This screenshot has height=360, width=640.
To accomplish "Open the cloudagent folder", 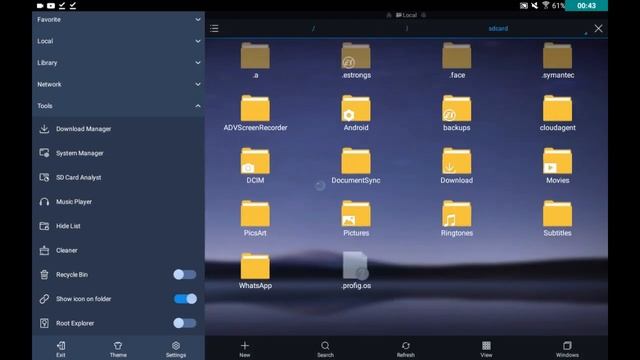I will click(558, 113).
